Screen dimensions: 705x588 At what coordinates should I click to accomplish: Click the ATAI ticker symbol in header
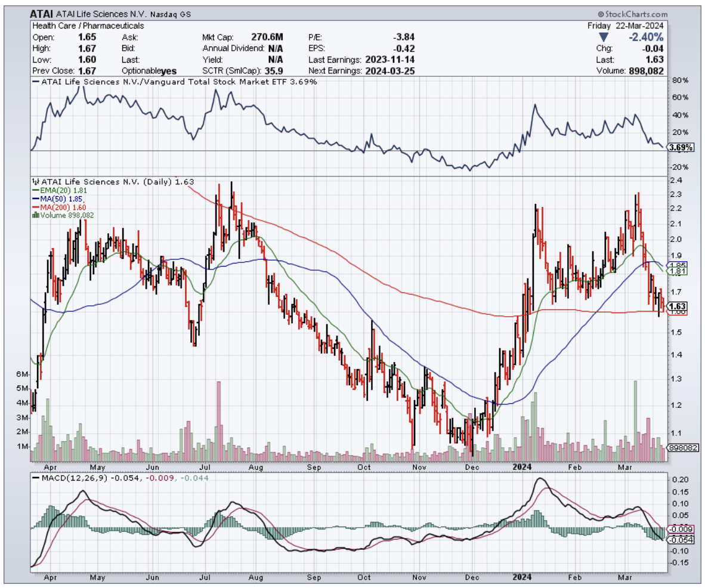41,14
